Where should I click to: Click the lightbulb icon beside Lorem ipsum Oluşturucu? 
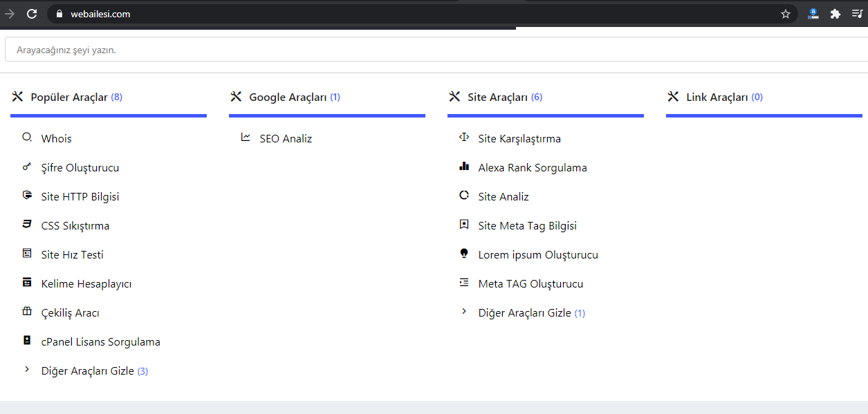(464, 254)
